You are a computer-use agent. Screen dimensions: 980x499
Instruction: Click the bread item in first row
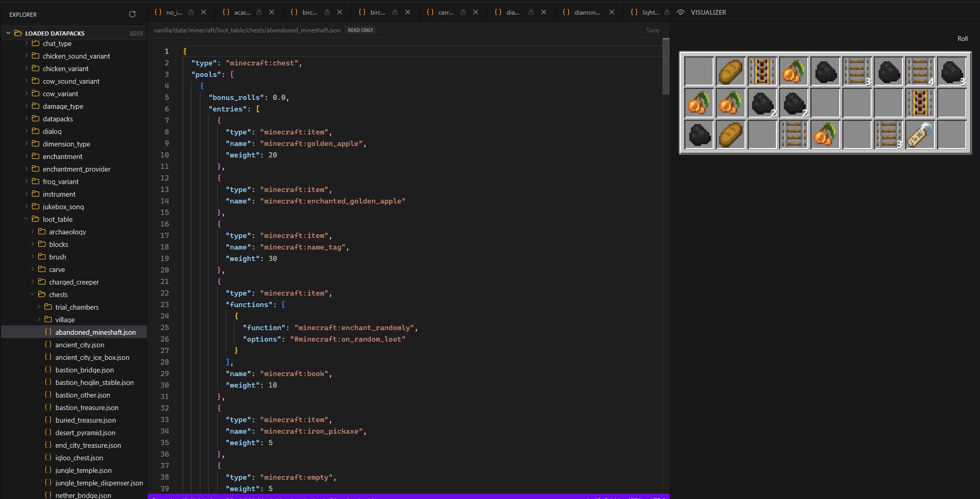click(730, 71)
